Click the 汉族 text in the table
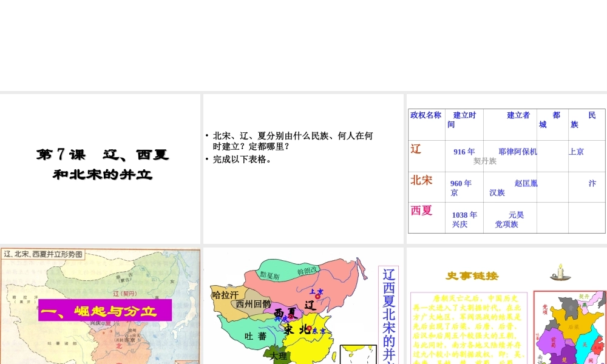Viewport: 607px width, 364px height. point(497,193)
